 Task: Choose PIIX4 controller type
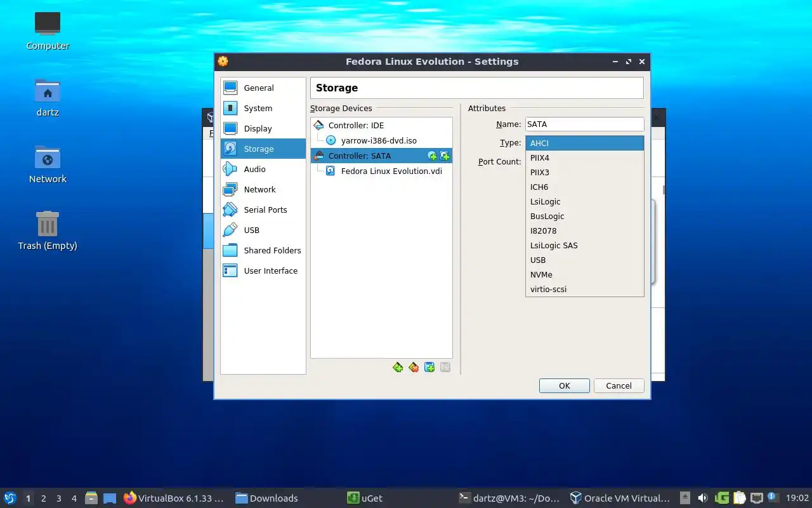tap(585, 157)
